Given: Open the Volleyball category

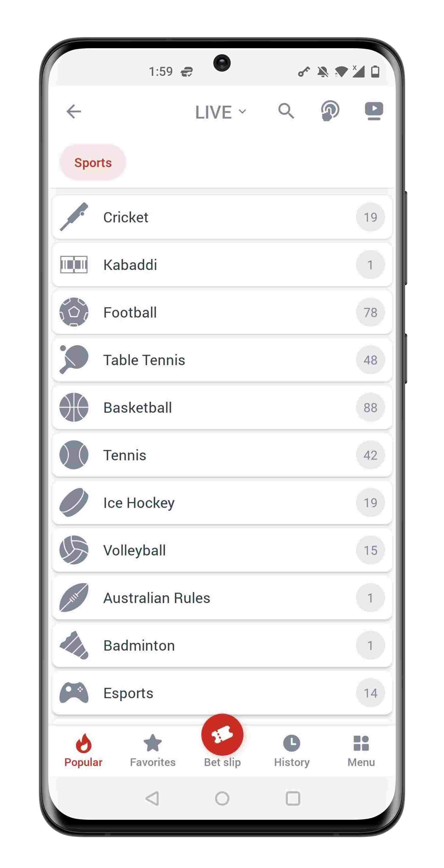Looking at the screenshot, I should pos(222,550).
